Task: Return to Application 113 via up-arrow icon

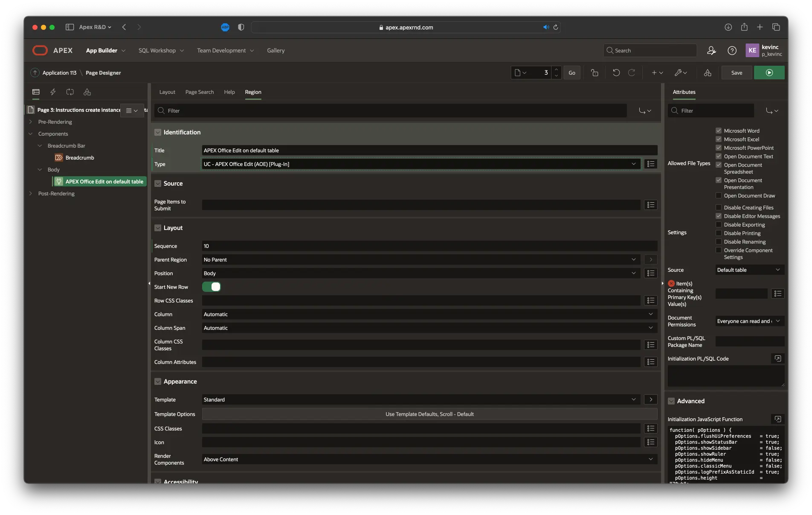Action: (35, 73)
